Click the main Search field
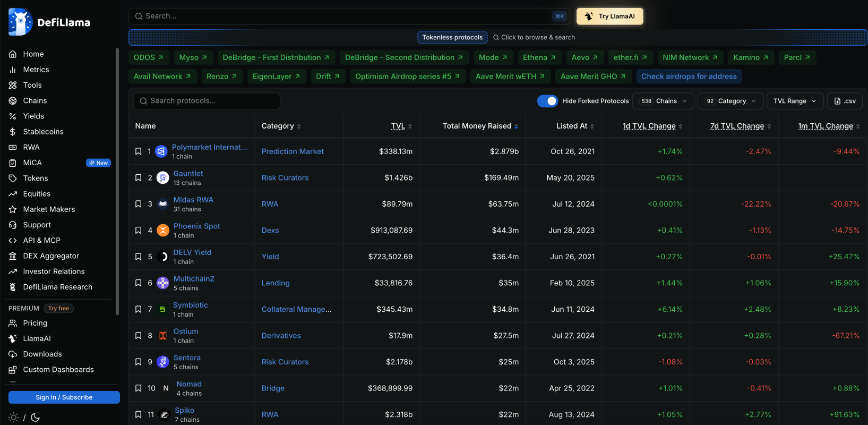868x425 pixels. 349,16
